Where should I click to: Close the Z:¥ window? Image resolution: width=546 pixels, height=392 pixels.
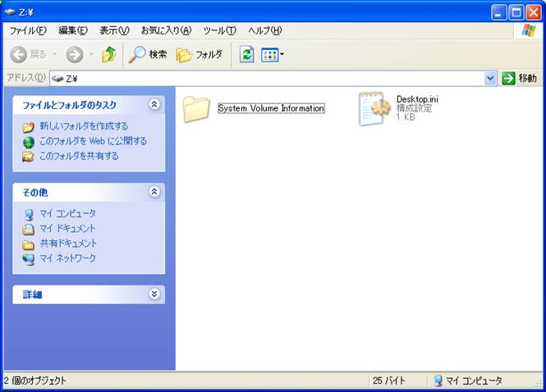[534, 13]
